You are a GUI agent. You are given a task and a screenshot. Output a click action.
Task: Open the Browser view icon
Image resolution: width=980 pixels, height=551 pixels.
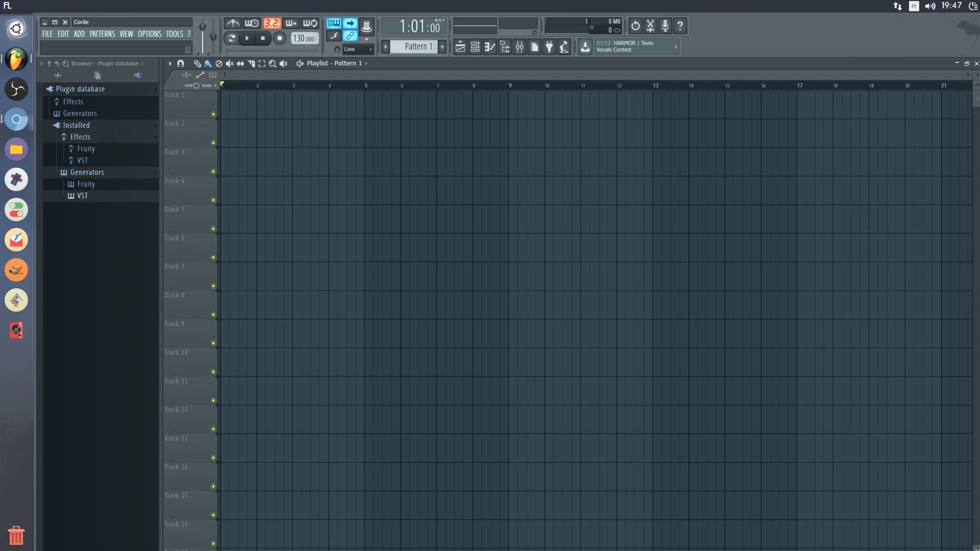tap(505, 47)
